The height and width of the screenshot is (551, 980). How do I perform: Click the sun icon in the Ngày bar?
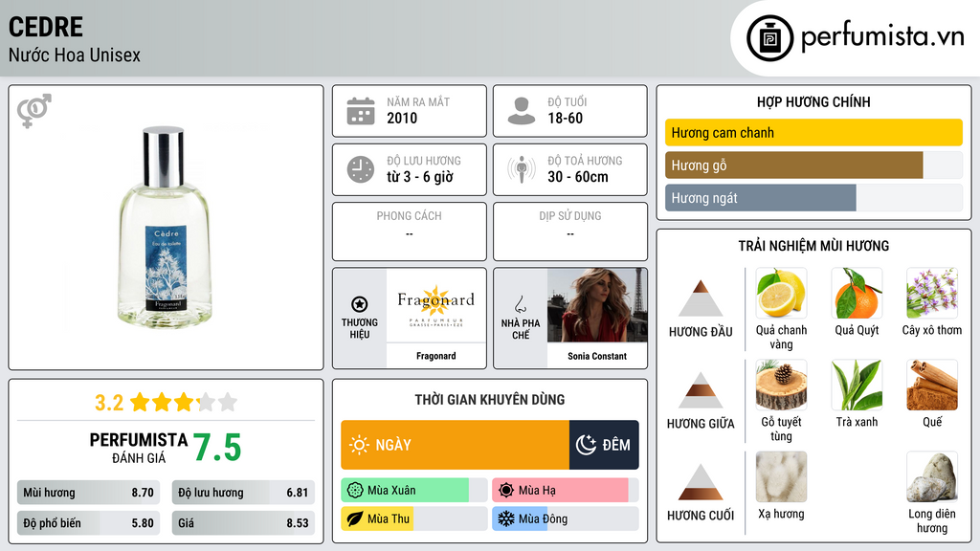tap(359, 445)
